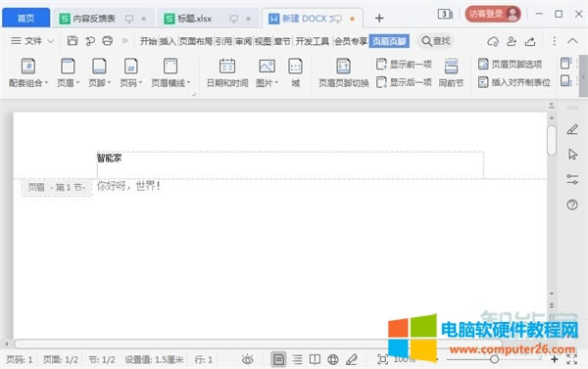Click the save icon in the quick toolbar
The image size is (588, 369).
[x=72, y=41]
